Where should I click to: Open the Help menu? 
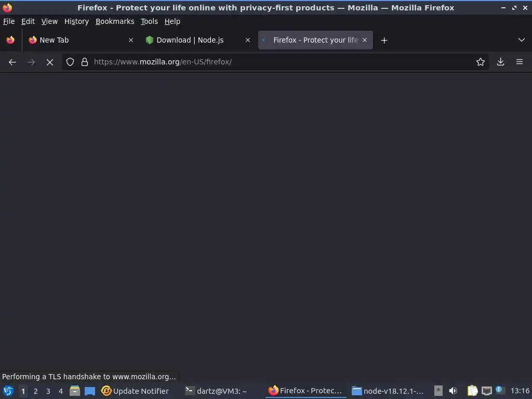click(x=172, y=21)
